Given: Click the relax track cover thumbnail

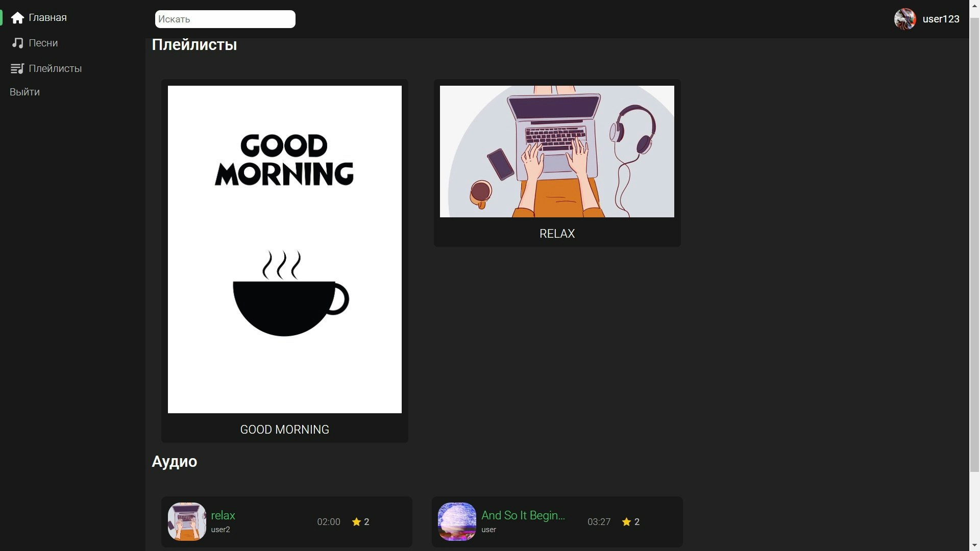Looking at the screenshot, I should pos(187,521).
